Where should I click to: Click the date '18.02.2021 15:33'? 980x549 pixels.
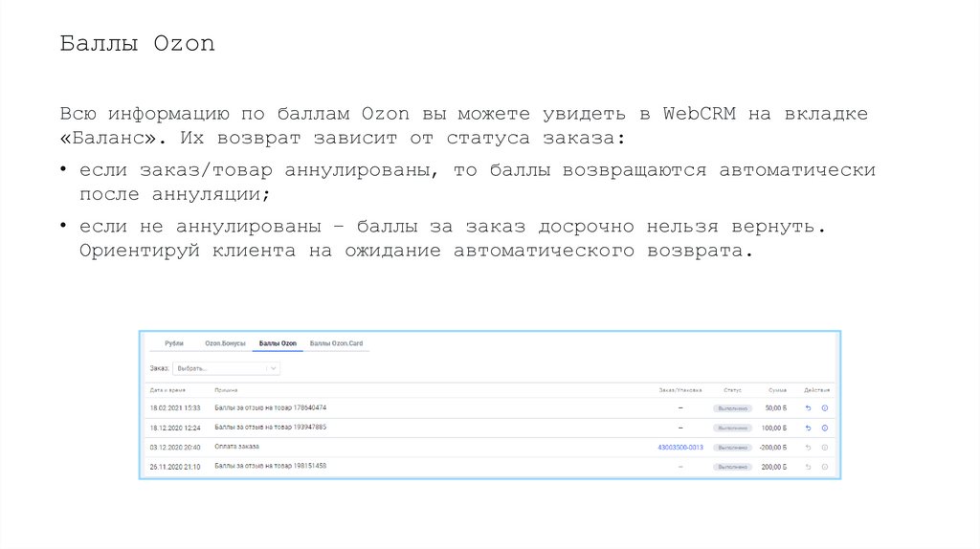click(175, 408)
